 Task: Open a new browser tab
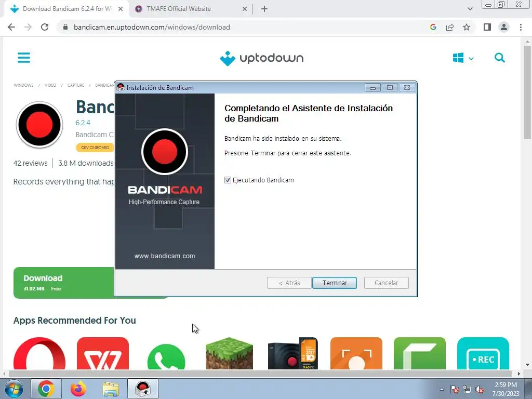264,9
